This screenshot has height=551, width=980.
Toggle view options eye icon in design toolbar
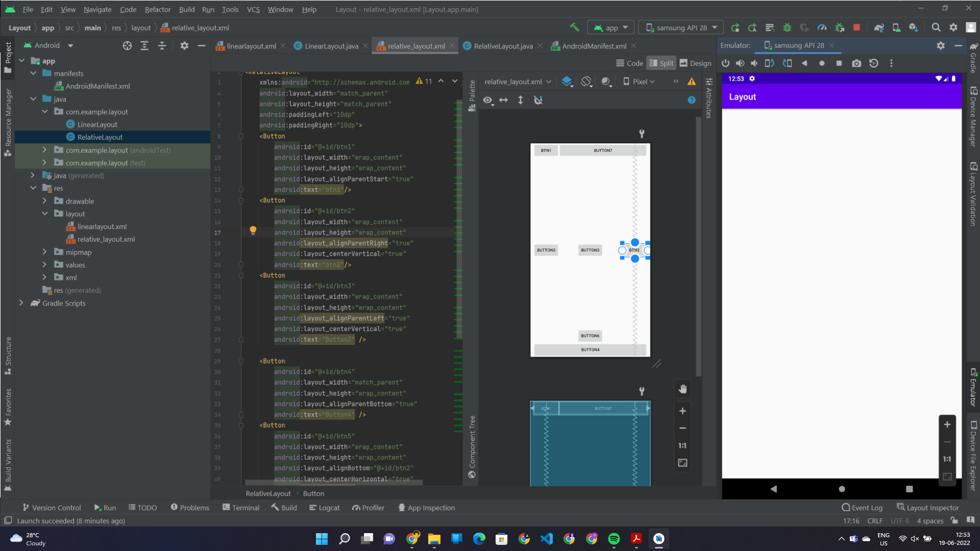[488, 100]
